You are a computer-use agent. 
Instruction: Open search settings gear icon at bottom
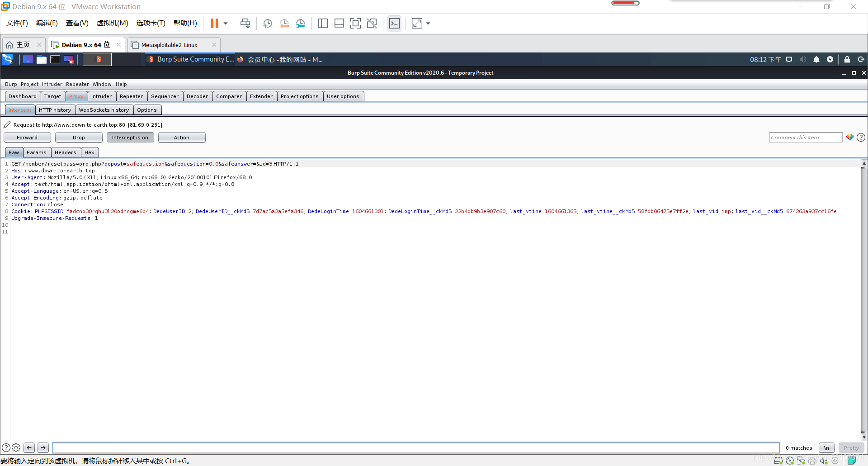(x=16, y=448)
